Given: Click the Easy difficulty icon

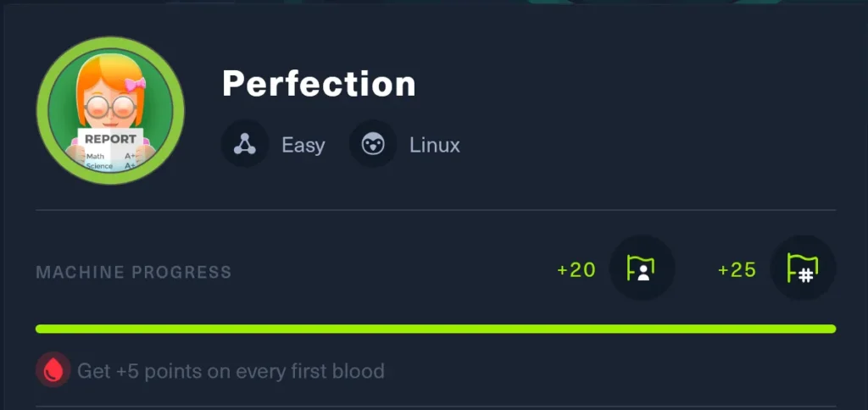Looking at the screenshot, I should click(x=245, y=144).
